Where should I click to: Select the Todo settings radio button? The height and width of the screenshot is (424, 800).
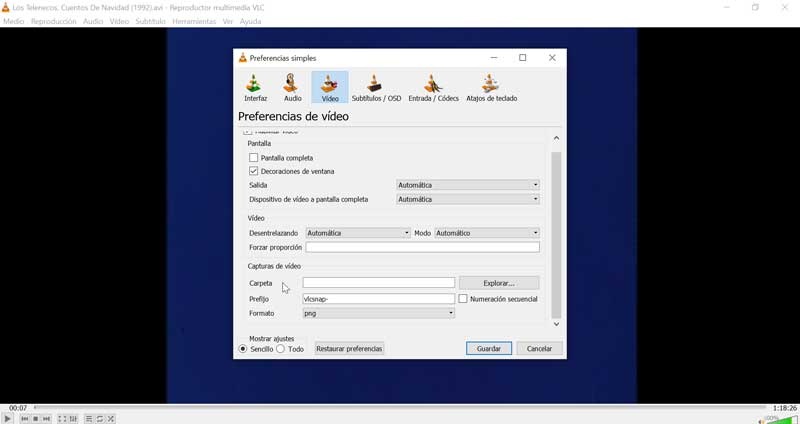pyautogui.click(x=281, y=349)
